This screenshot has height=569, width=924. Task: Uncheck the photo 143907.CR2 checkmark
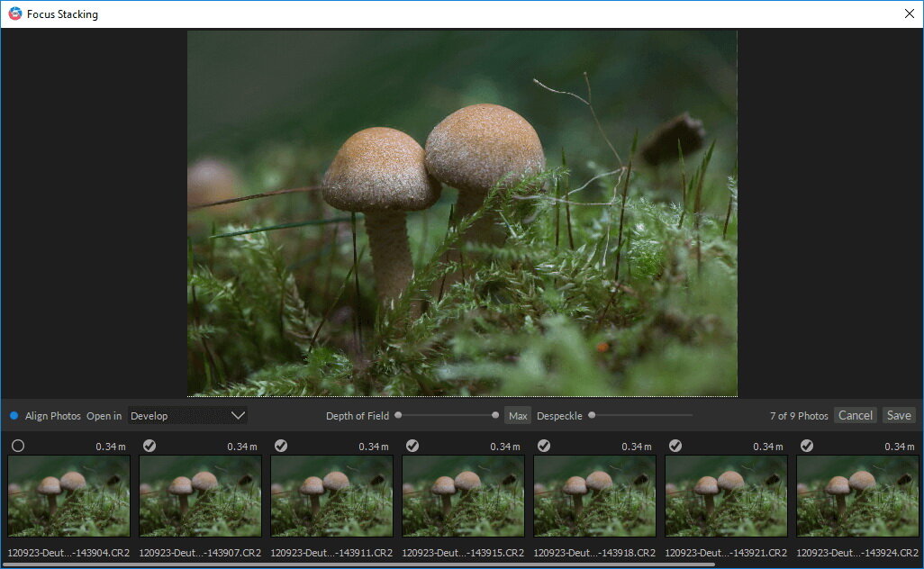pos(149,446)
